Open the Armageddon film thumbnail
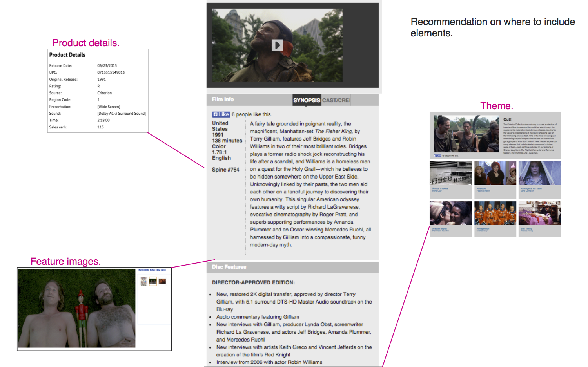Image resolution: width=588 pixels, height=367 pixels. click(x=495, y=213)
